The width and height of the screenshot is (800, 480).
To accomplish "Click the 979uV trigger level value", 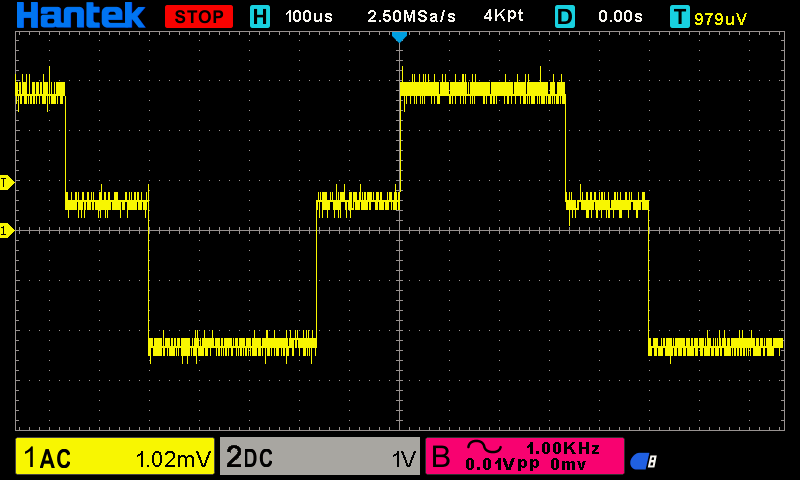I will coord(720,19).
